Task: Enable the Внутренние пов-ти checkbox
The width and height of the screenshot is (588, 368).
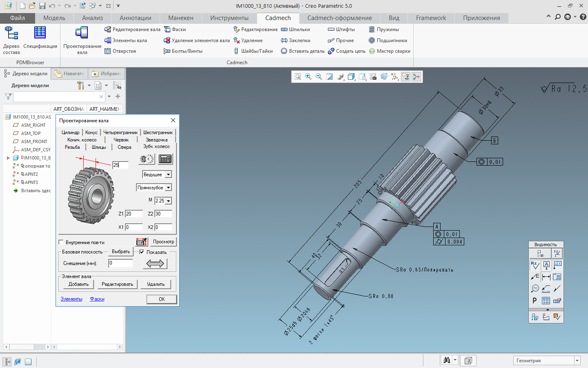Action: (61, 242)
